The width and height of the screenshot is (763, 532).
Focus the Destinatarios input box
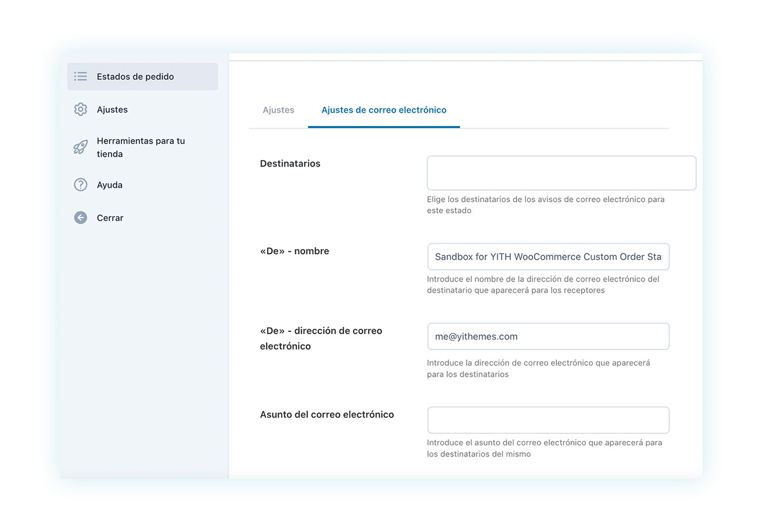pyautogui.click(x=561, y=173)
